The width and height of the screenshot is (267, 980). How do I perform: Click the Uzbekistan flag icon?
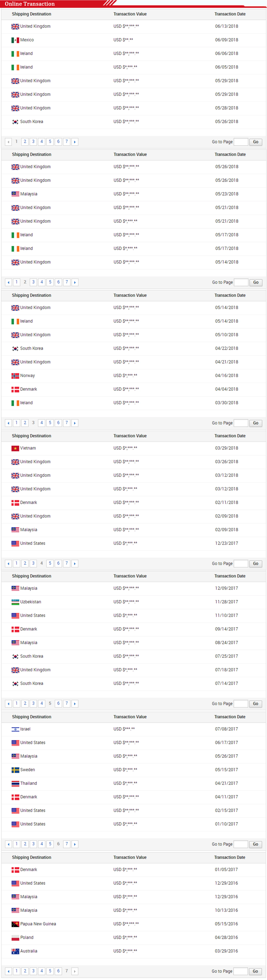click(15, 602)
